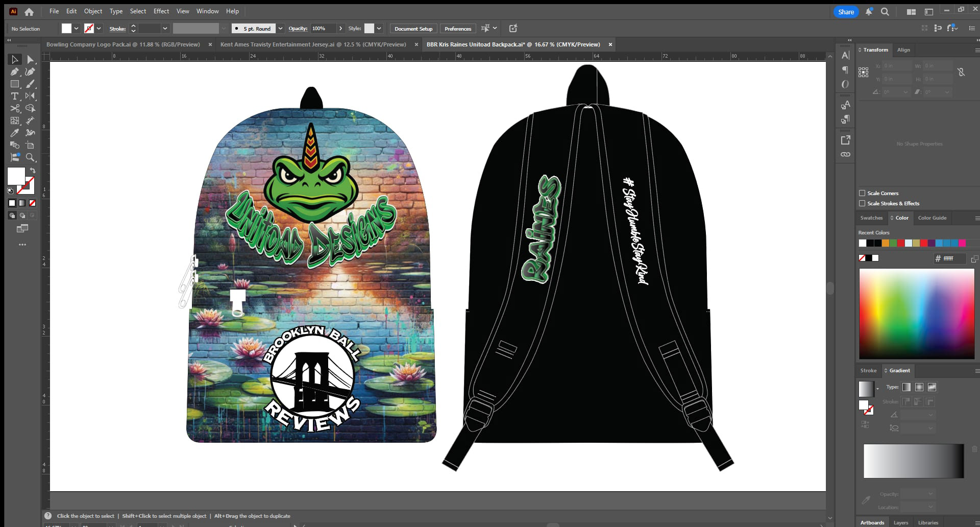Switch to the Bowling Company Logo Pack document tab

(x=122, y=44)
